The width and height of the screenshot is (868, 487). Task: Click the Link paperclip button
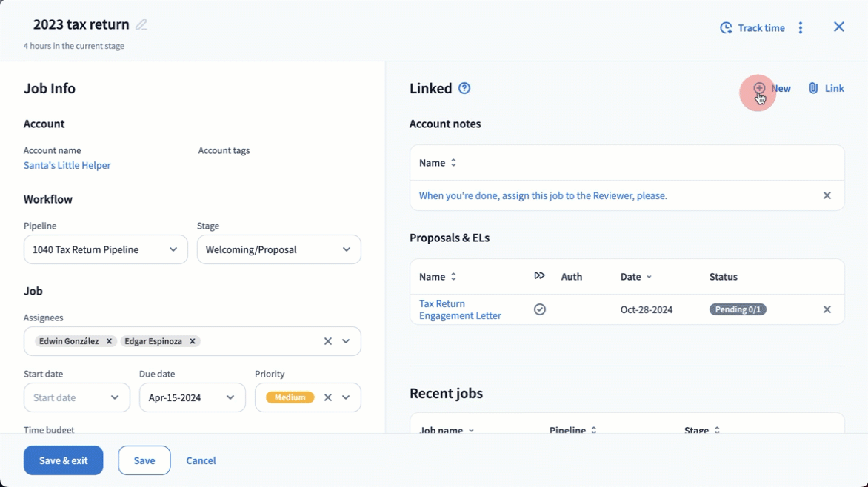point(826,88)
